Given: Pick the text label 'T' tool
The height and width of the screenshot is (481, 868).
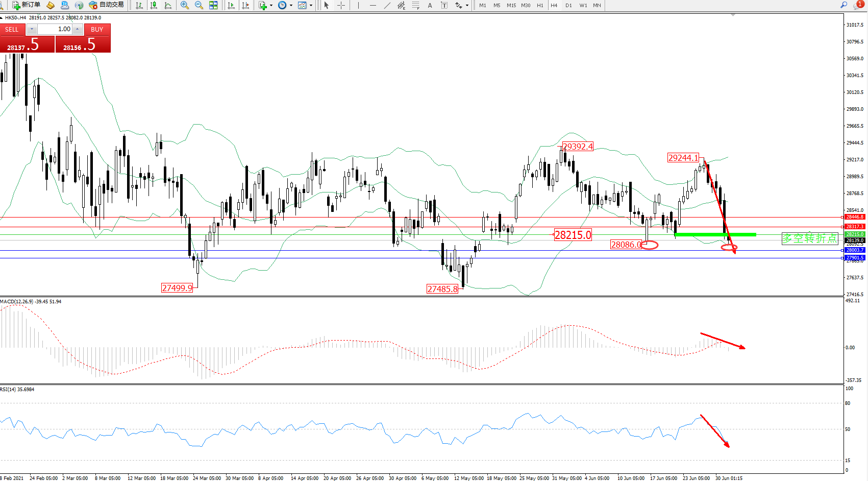Looking at the screenshot, I should [444, 5].
